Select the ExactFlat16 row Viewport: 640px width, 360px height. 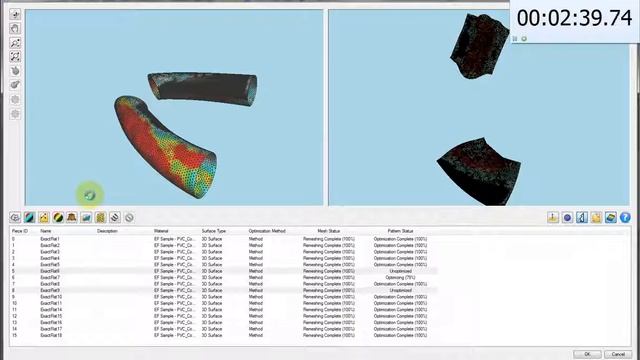point(224,322)
